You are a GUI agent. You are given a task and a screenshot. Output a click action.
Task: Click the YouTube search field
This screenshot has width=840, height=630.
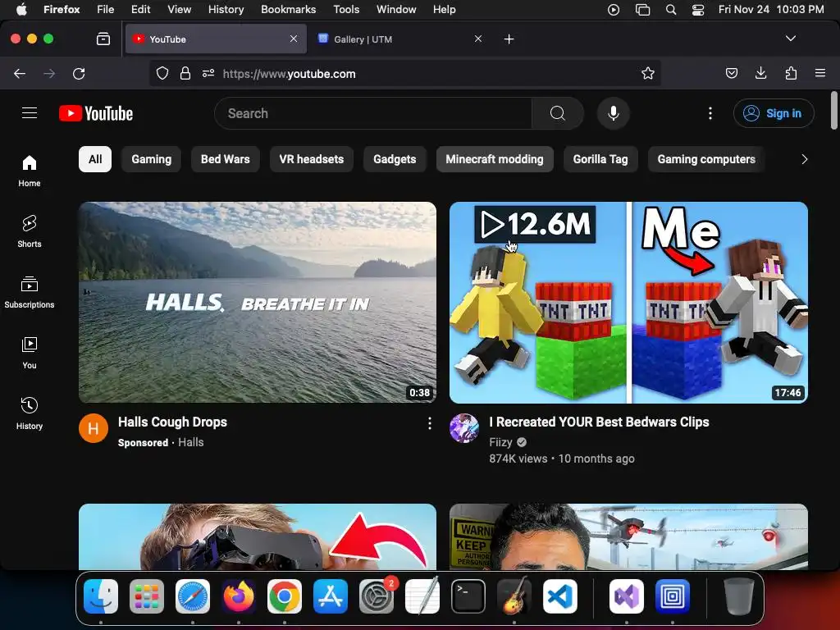coord(373,113)
